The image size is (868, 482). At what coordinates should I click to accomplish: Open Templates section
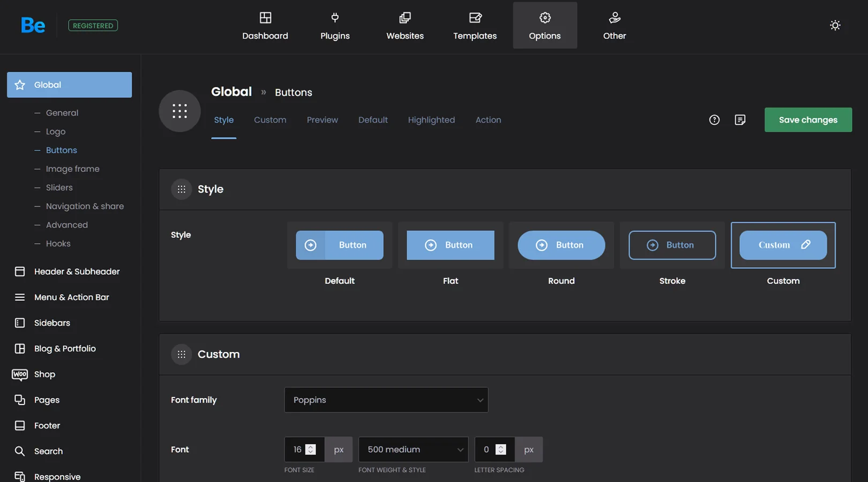475,26
